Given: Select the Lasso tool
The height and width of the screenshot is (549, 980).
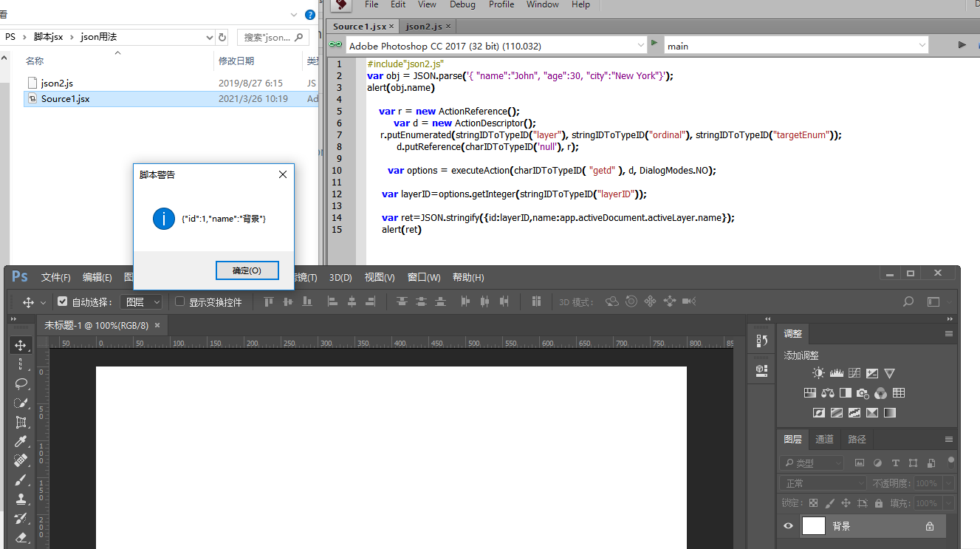Looking at the screenshot, I should tap(21, 383).
